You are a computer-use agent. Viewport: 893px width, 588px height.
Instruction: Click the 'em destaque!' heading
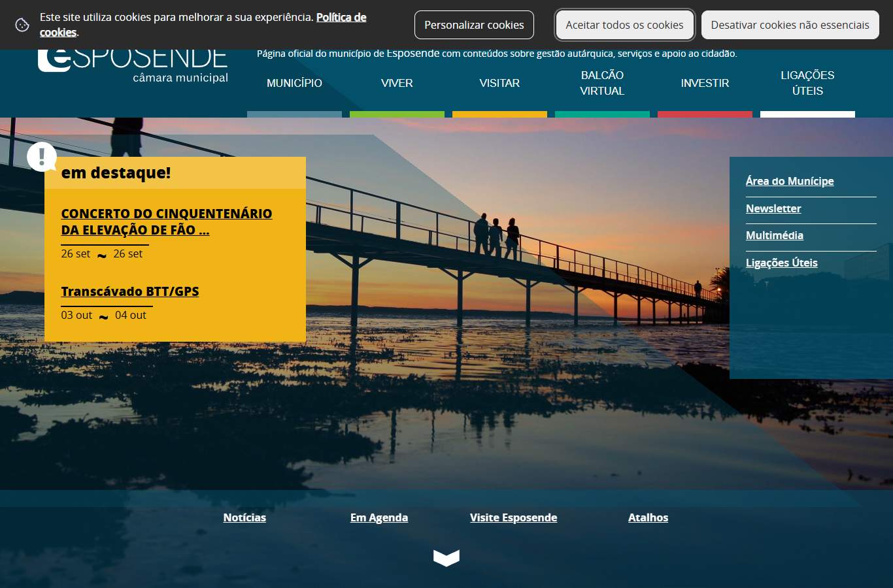tap(116, 172)
